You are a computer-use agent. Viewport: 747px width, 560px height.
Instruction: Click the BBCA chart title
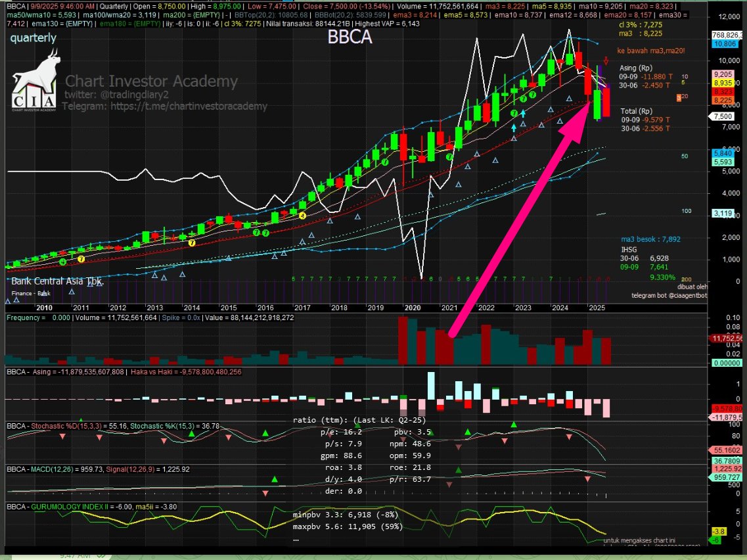point(350,37)
